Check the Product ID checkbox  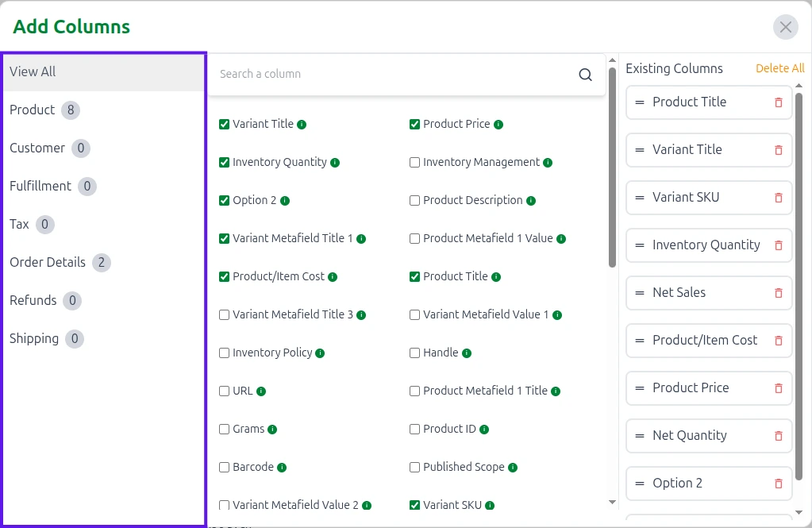pos(415,430)
